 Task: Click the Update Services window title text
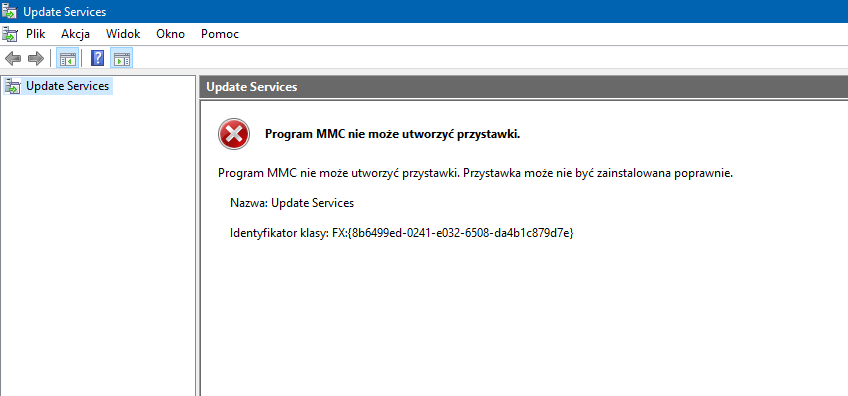[64, 12]
